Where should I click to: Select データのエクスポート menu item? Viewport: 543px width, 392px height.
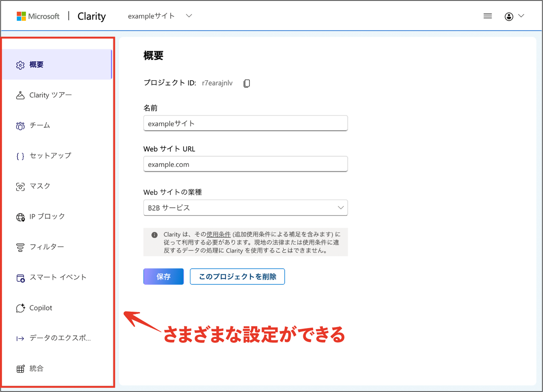tap(57, 338)
